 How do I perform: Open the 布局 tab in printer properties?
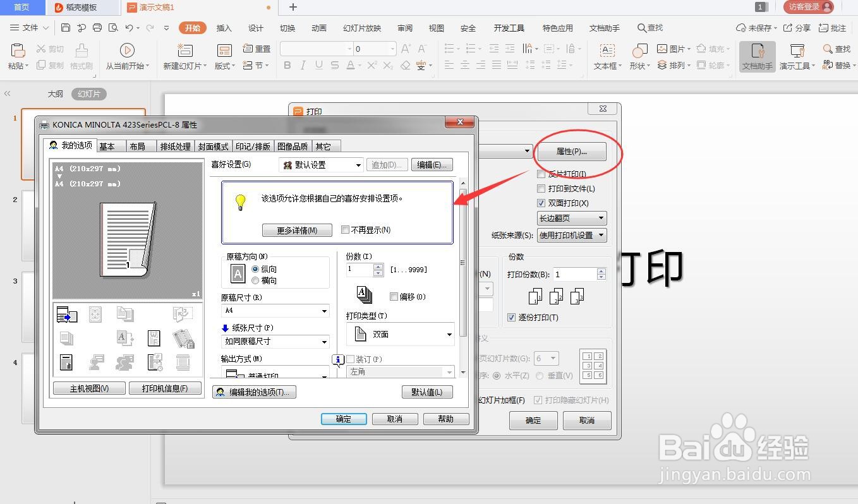pyautogui.click(x=139, y=146)
